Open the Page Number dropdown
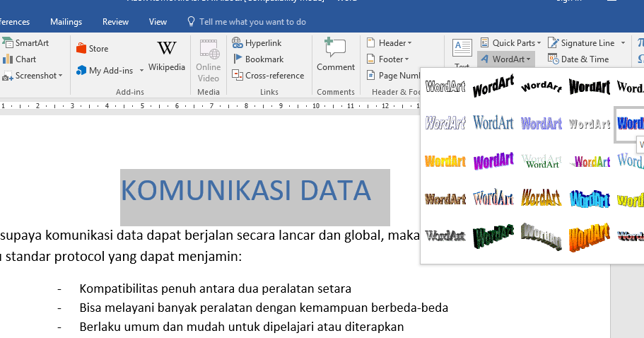Image resolution: width=644 pixels, height=338 pixels. click(393, 76)
